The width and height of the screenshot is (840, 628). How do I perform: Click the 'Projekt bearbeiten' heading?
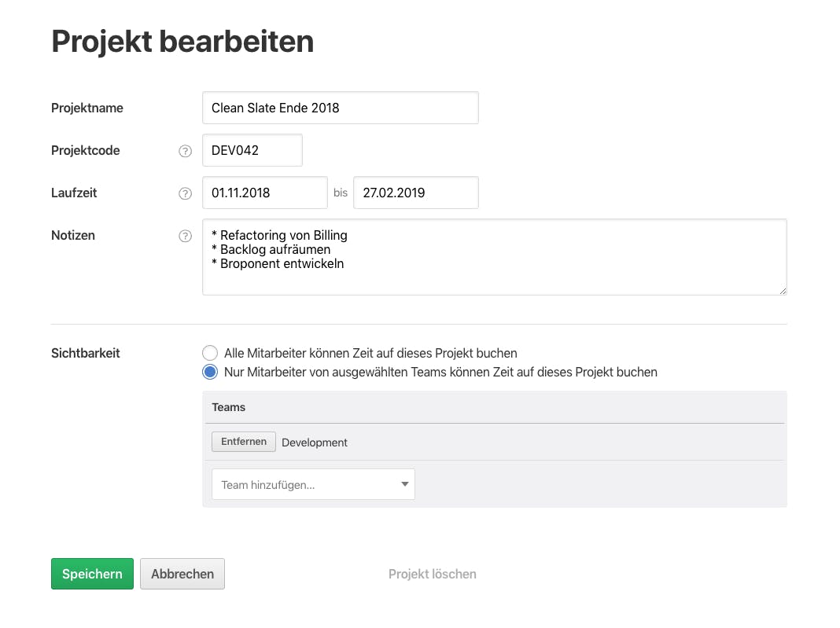(182, 42)
